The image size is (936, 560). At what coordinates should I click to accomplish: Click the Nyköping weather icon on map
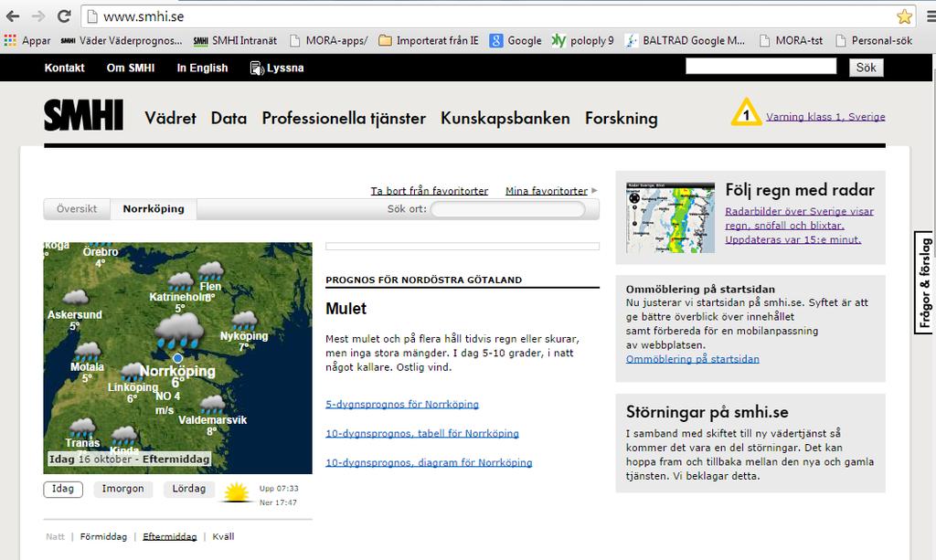(x=245, y=321)
